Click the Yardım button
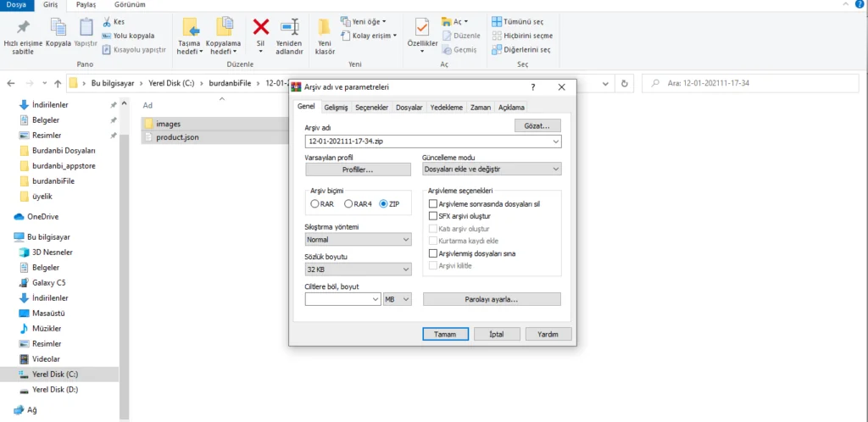The height and width of the screenshot is (422, 868). (x=548, y=334)
